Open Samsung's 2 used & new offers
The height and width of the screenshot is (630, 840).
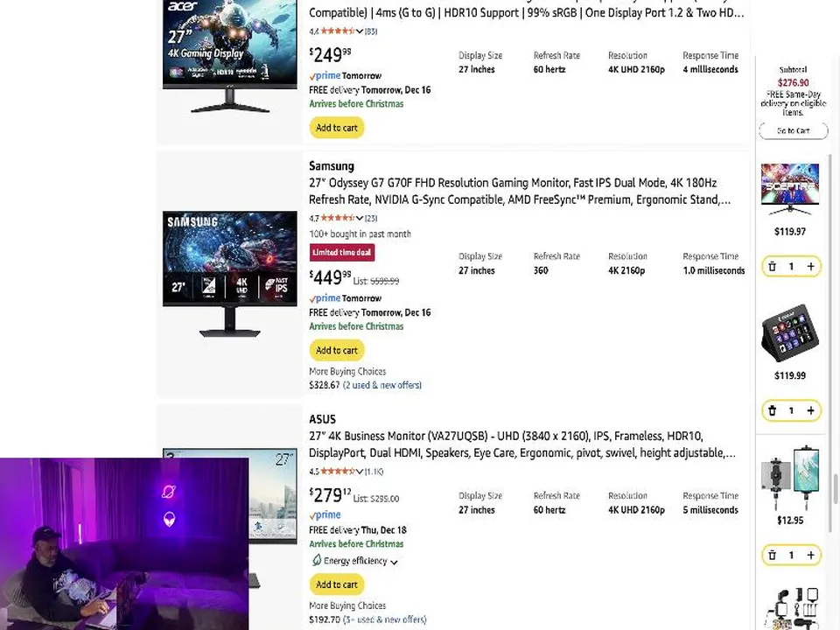point(381,385)
